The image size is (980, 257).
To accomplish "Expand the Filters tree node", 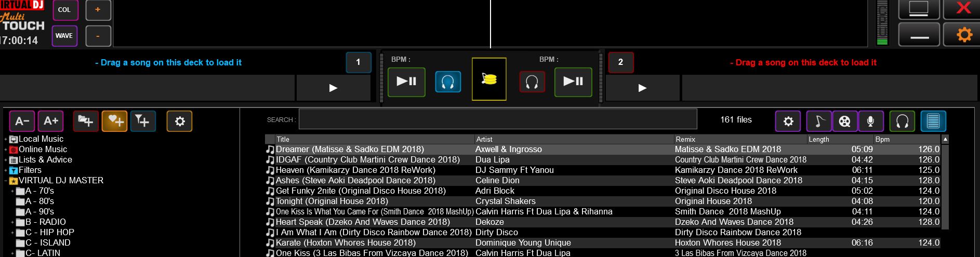I will point(6,170).
